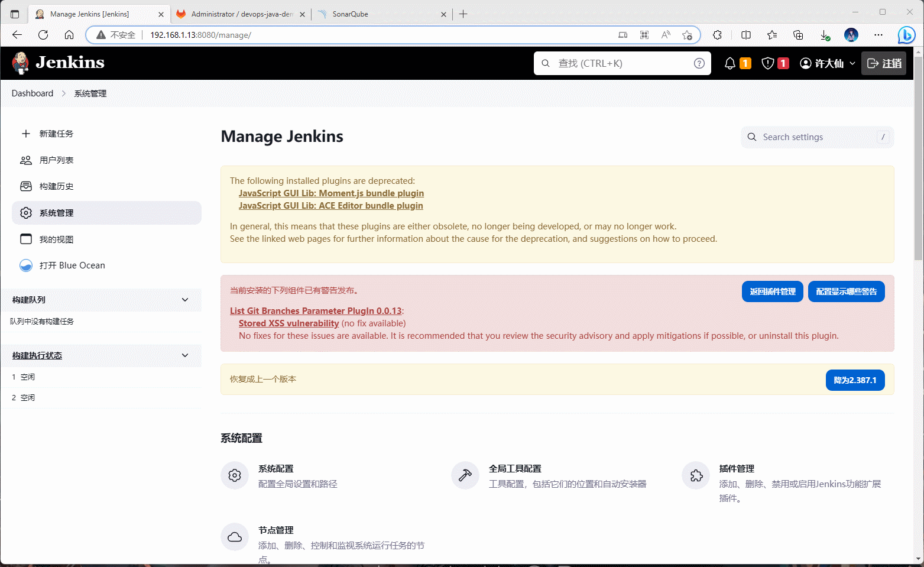This screenshot has height=567, width=924.
Task: Click the browser back arrow
Action: pyautogui.click(x=17, y=35)
